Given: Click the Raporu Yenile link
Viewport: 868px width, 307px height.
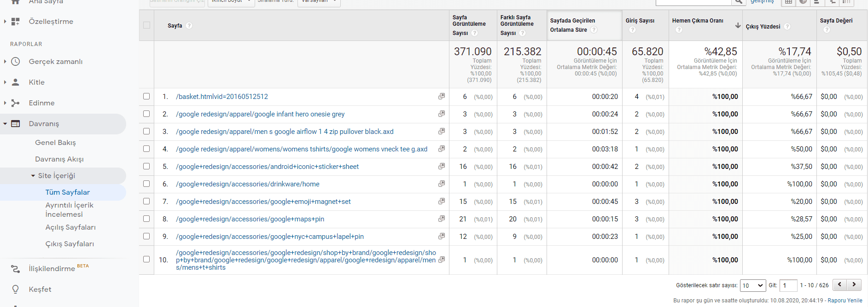Looking at the screenshot, I should 845,301.
